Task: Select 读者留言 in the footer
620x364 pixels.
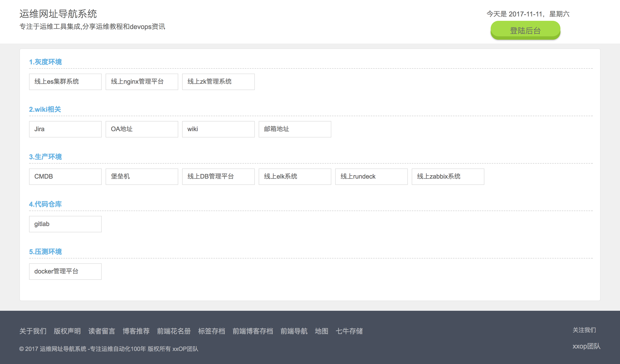Action: pyautogui.click(x=102, y=331)
